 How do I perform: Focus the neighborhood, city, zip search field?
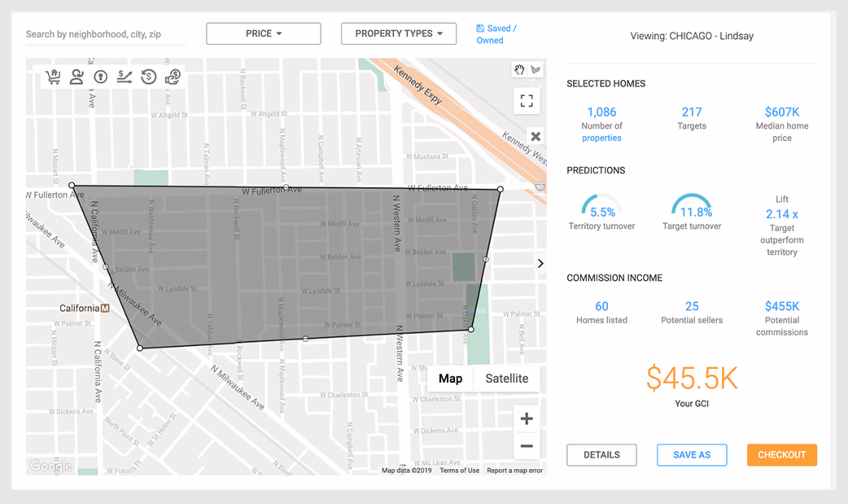point(106,34)
